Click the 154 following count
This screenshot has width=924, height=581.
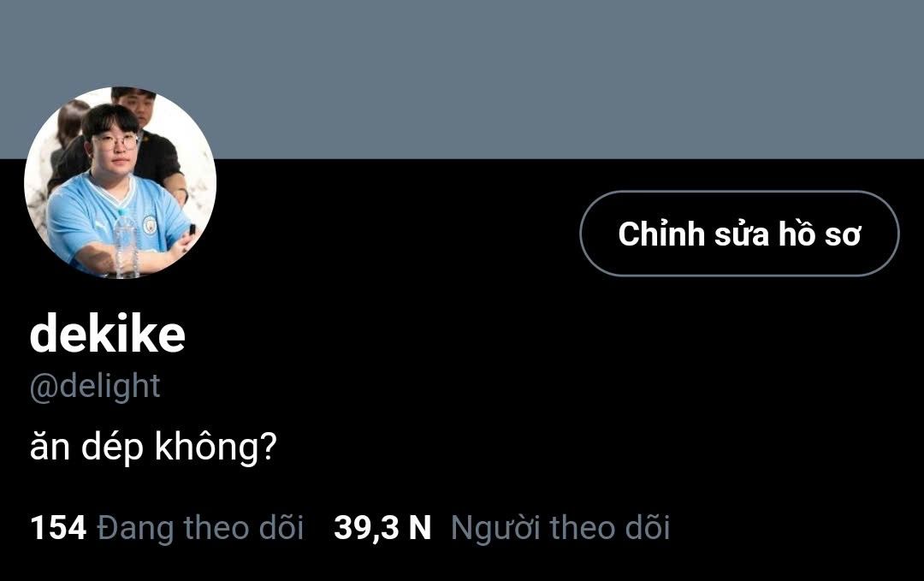click(58, 527)
